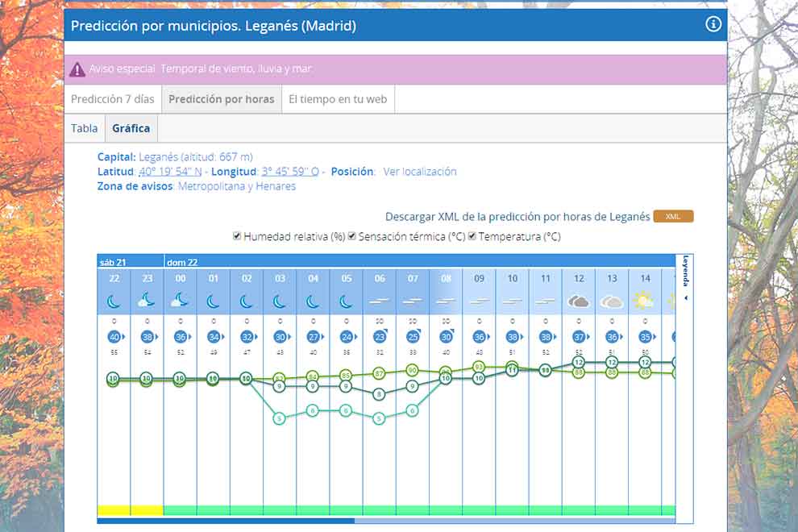Click the clear night moon icon at hour 22

(114, 301)
